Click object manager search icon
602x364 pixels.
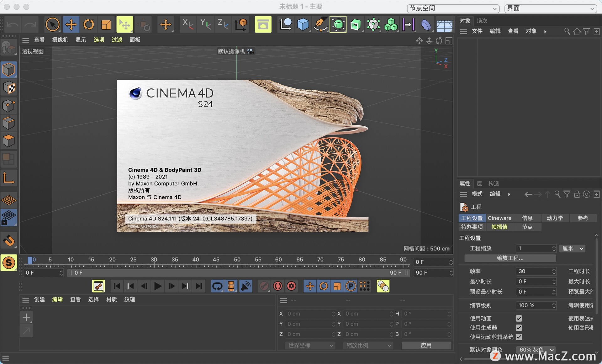point(567,31)
